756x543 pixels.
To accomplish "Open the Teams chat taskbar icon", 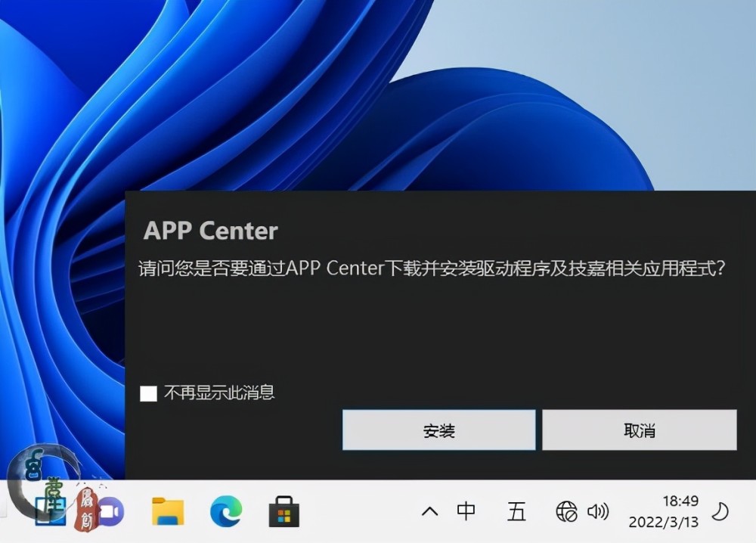I will (110, 511).
